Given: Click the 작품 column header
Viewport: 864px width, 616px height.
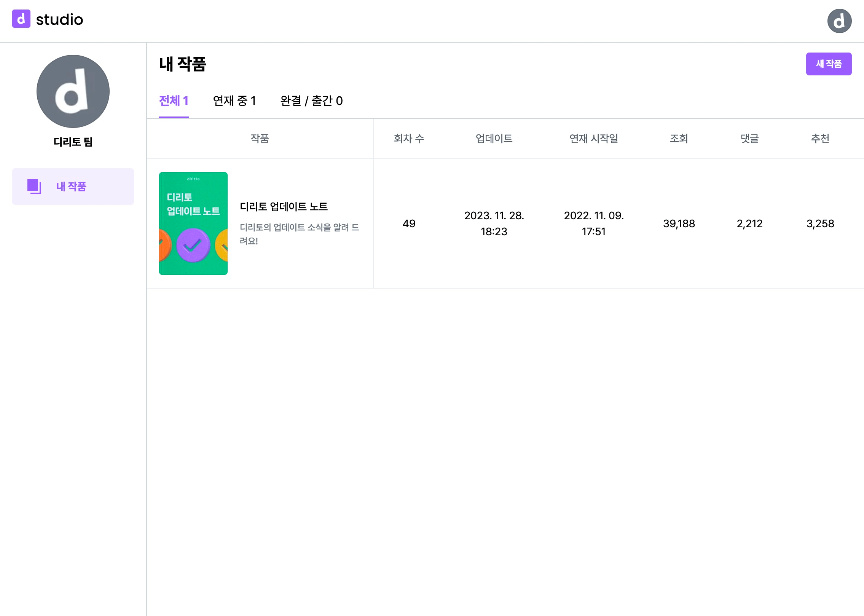Looking at the screenshot, I should click(260, 139).
